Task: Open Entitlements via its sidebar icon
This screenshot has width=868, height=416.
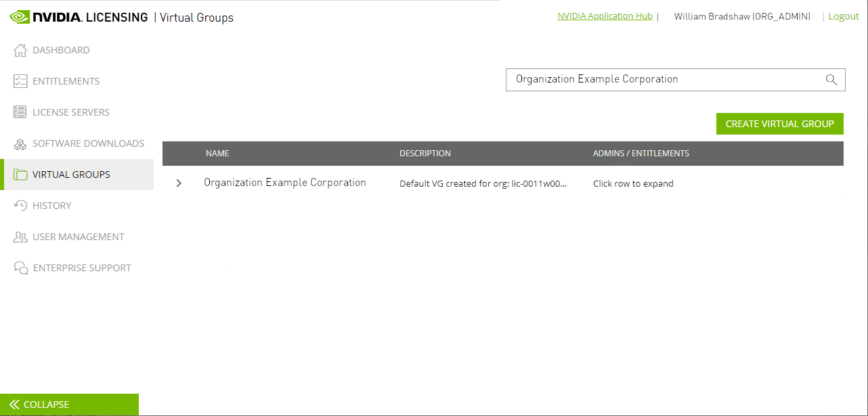Action: click(19, 80)
